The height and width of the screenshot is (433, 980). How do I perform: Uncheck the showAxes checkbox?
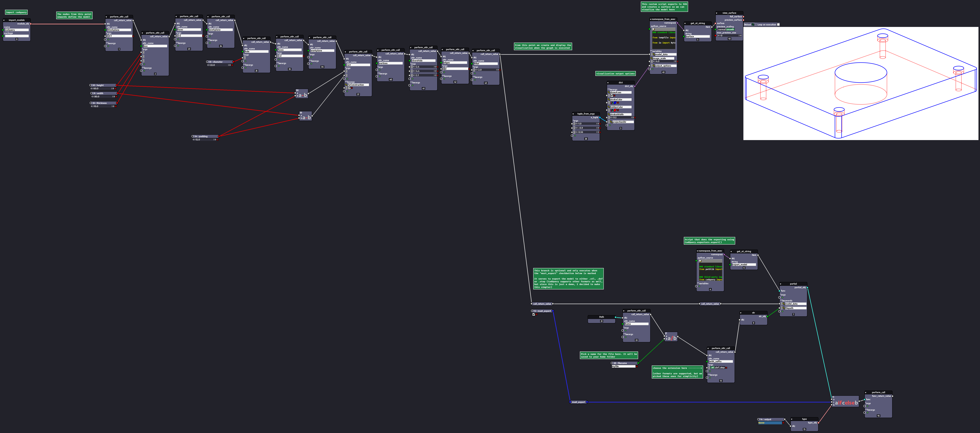(x=612, y=96)
